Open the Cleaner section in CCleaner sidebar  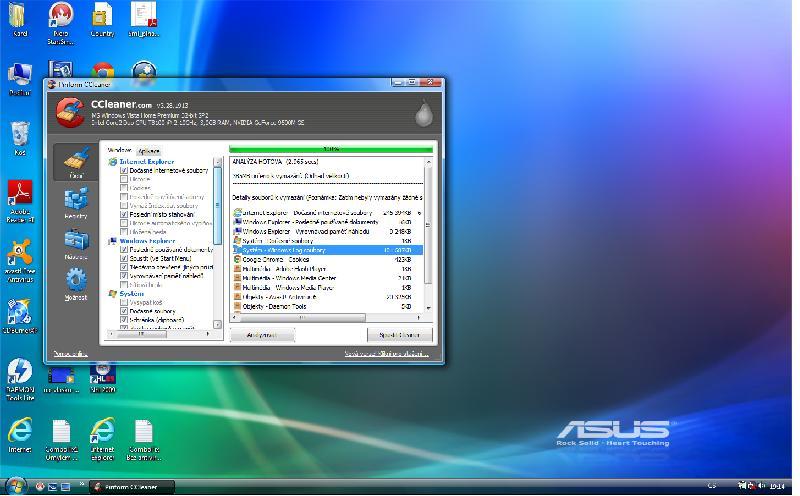click(x=76, y=162)
